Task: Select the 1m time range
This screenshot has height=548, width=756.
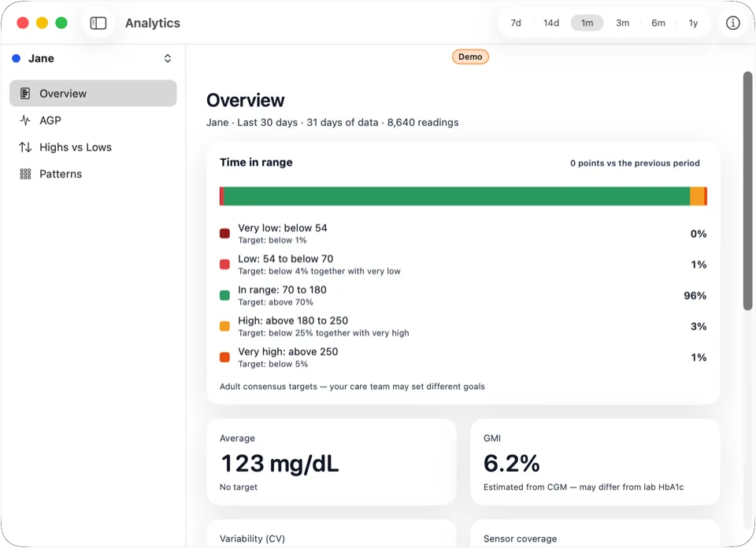Action: pos(587,23)
